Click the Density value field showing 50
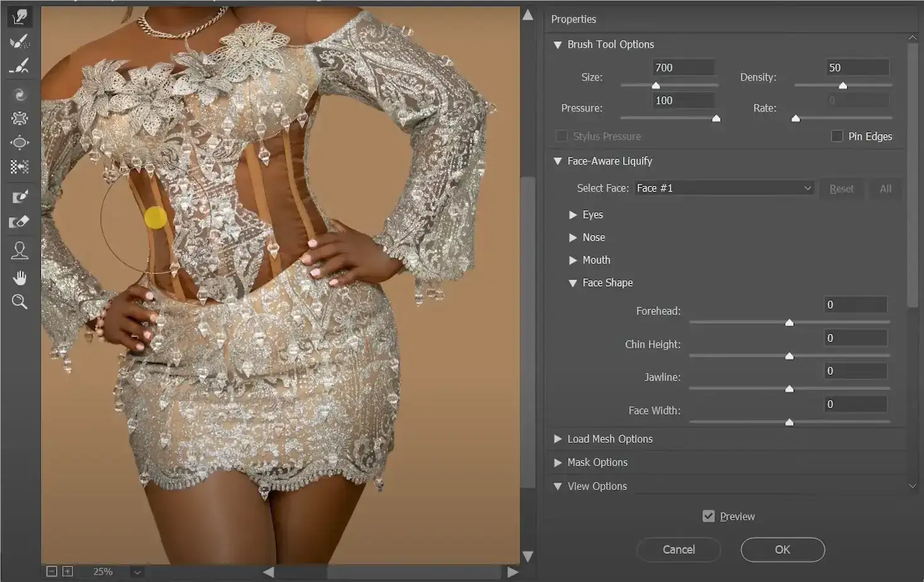Image resolution: width=924 pixels, height=582 pixels. (x=857, y=67)
